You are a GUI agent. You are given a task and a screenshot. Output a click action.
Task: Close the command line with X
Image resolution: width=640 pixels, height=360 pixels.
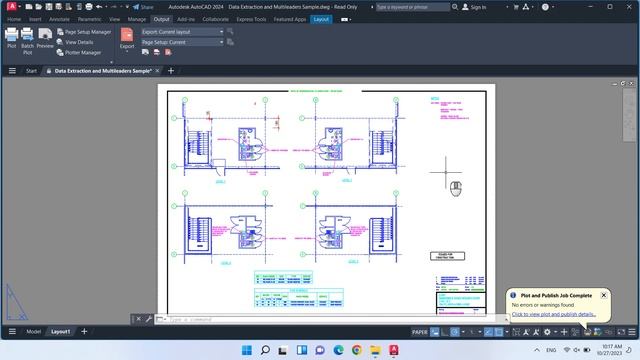click(x=138, y=319)
